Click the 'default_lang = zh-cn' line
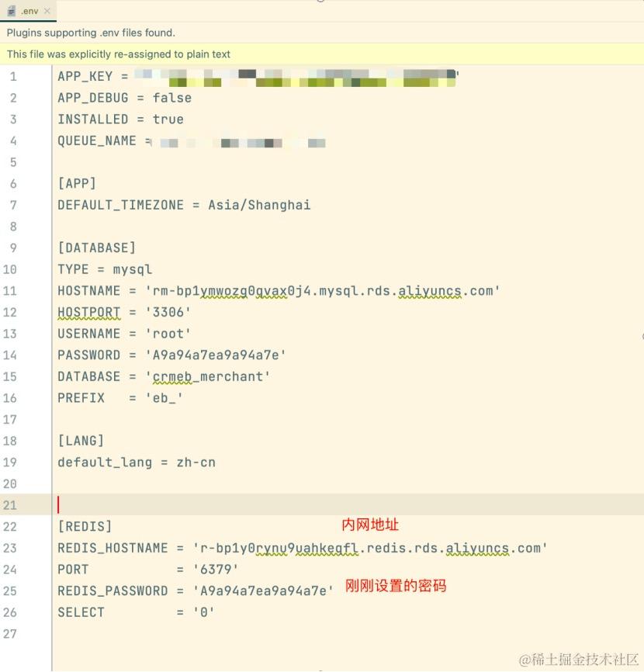Screen dimensions: 644x672 (x=137, y=462)
